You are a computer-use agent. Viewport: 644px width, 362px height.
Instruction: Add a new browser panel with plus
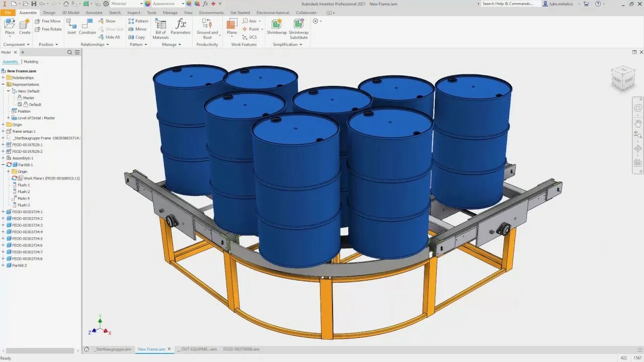pos(23,52)
